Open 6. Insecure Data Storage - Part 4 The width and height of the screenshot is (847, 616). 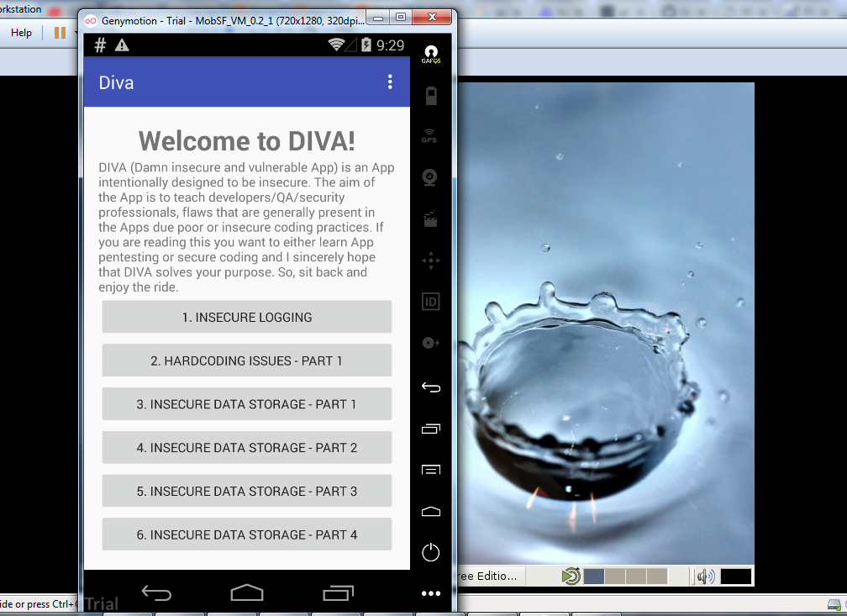pyautogui.click(x=247, y=534)
